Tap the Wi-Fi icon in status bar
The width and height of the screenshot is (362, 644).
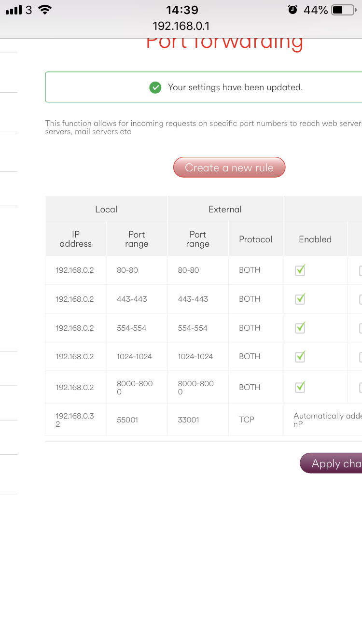tap(45, 10)
